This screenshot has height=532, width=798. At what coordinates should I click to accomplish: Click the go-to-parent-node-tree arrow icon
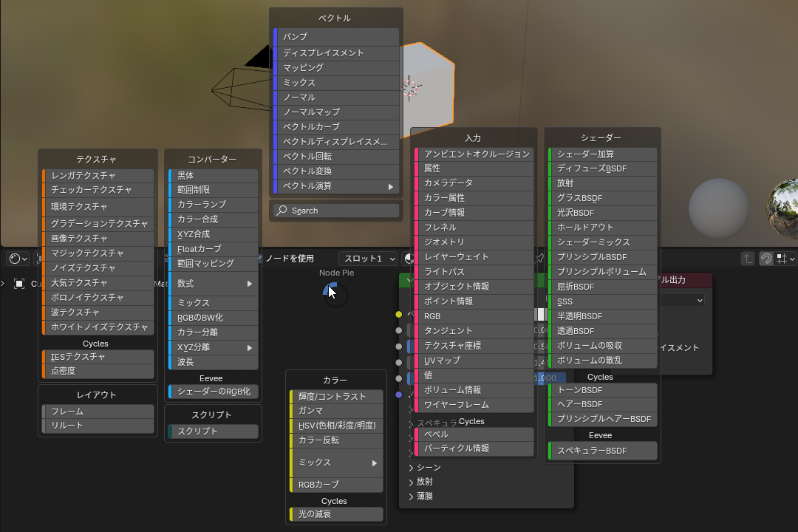(x=747, y=259)
